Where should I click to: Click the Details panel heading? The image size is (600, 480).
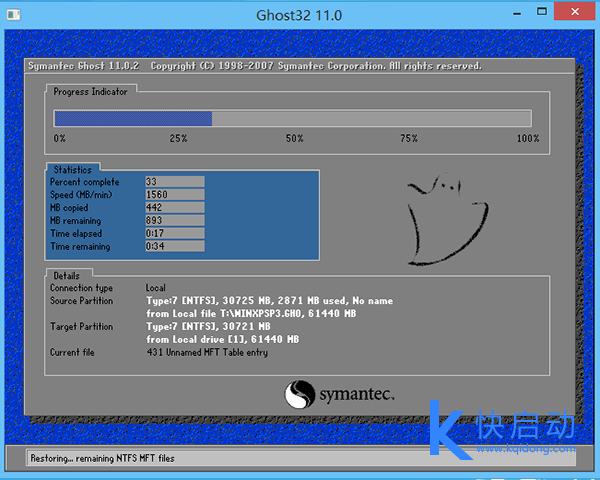pos(67,275)
